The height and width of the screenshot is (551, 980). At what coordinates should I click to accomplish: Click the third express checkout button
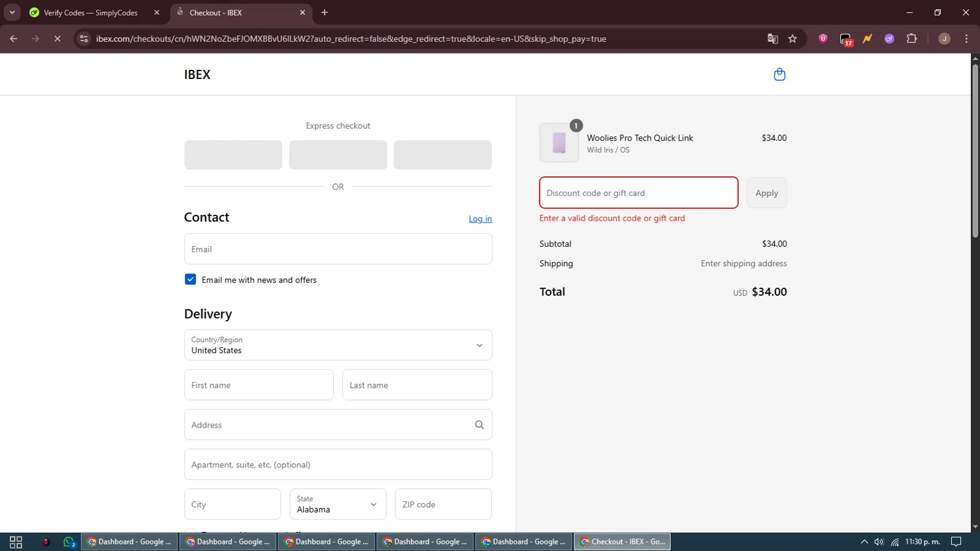443,155
